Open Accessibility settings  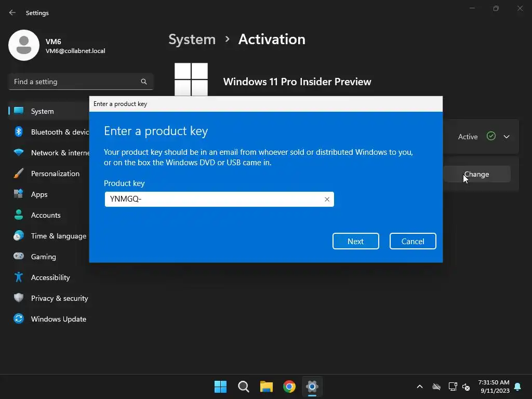[x=49, y=277]
